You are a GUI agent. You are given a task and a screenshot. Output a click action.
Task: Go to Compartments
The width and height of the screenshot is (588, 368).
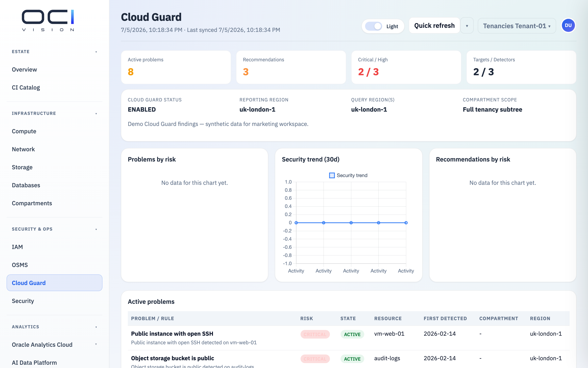(x=55, y=203)
